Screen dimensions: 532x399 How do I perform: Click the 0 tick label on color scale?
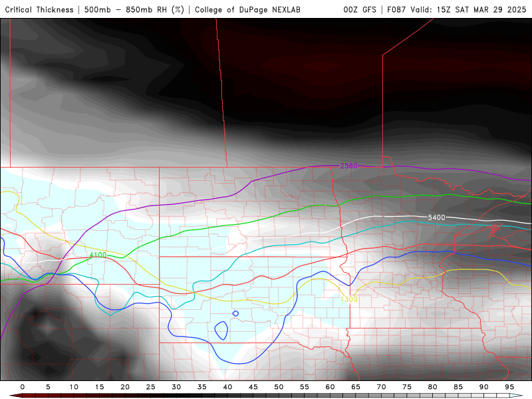(x=23, y=387)
